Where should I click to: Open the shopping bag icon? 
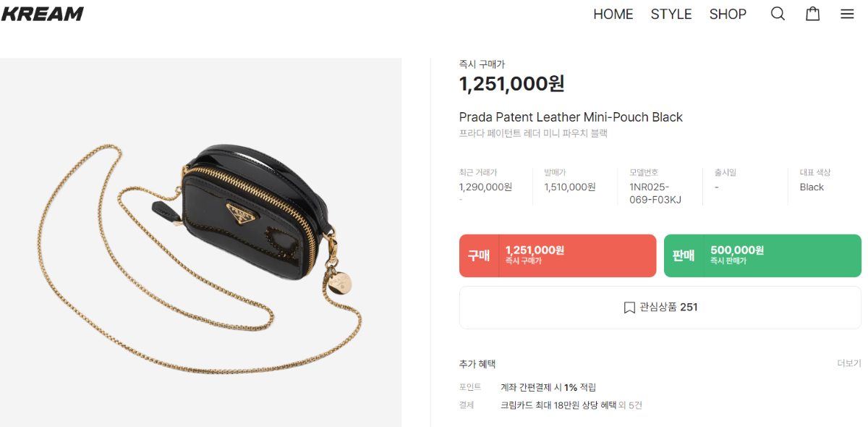(x=813, y=14)
